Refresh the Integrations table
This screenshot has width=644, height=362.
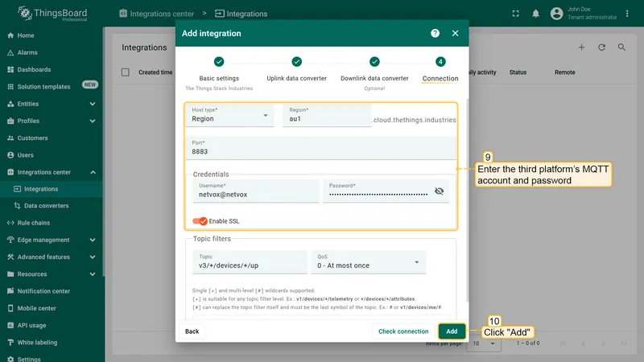(x=601, y=47)
